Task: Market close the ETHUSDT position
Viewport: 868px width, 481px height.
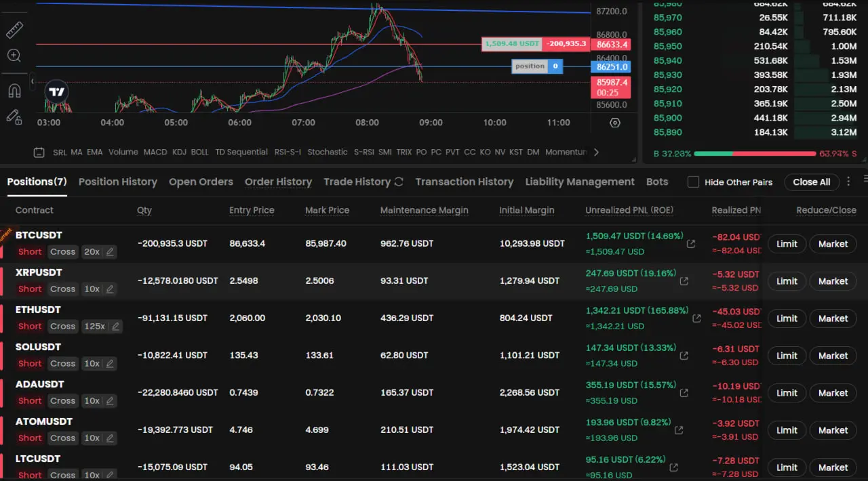Action: (x=833, y=318)
